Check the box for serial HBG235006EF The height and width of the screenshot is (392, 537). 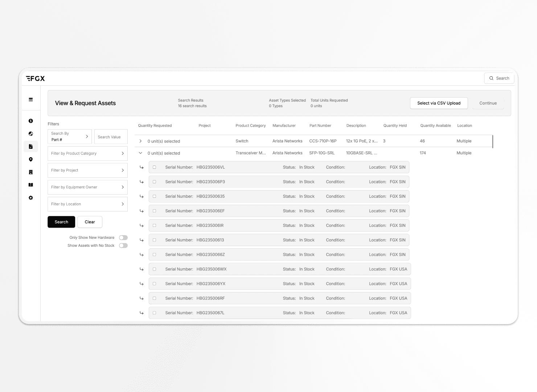pyautogui.click(x=154, y=211)
